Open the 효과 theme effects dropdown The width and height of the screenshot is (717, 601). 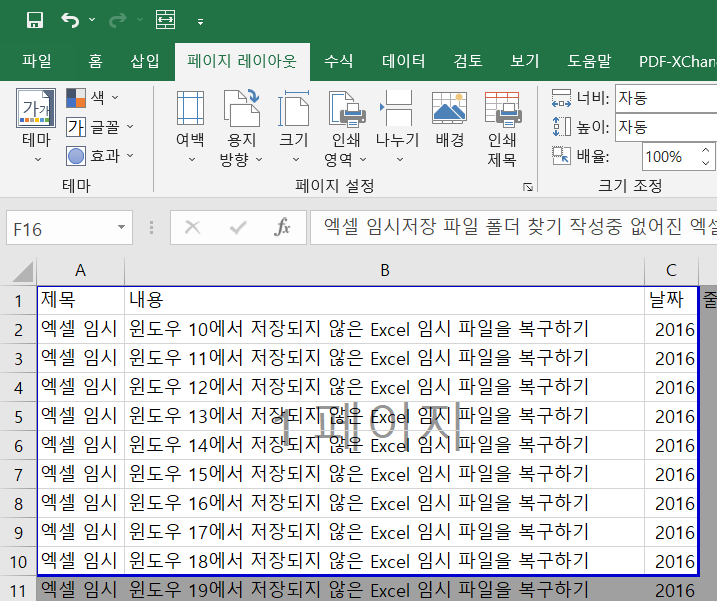(x=100, y=156)
